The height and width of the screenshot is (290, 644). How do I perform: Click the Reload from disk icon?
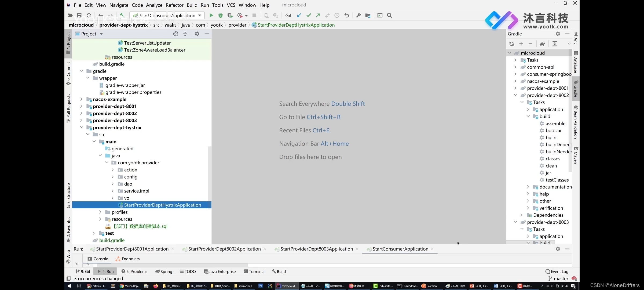coord(89,15)
